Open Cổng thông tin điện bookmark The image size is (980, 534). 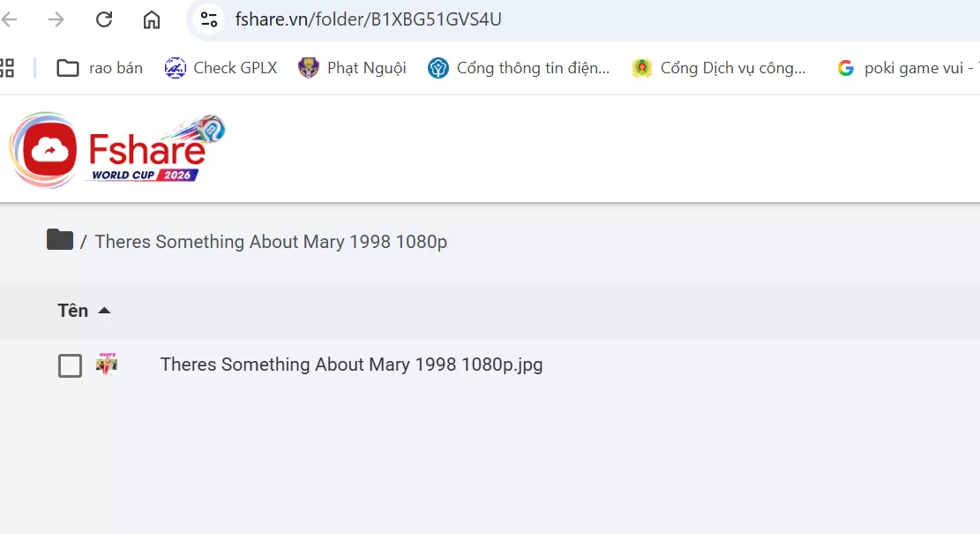coord(519,68)
